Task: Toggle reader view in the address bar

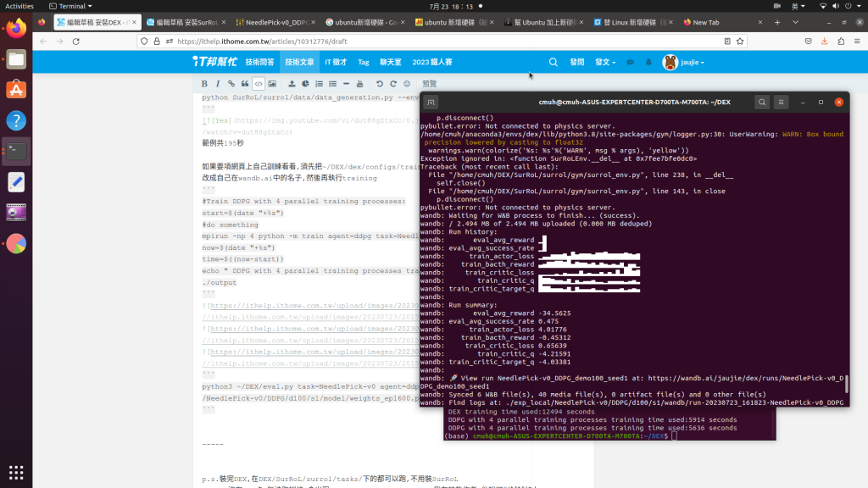Action: coord(727,41)
